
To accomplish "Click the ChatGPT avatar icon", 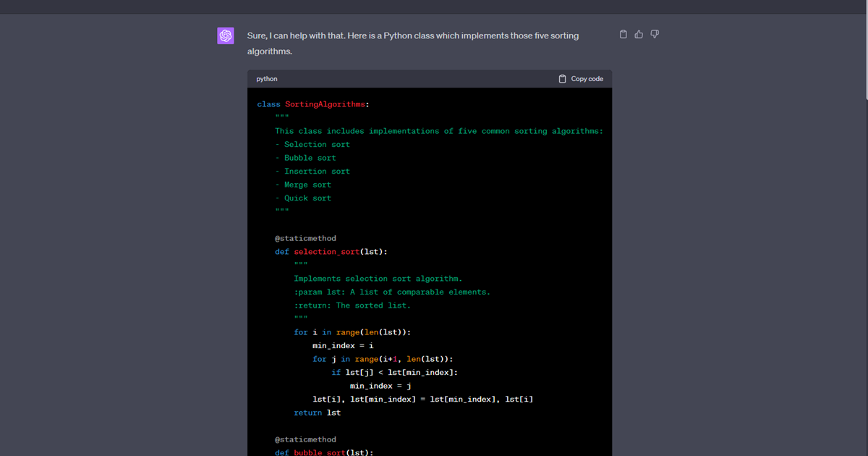I will 226,35.
